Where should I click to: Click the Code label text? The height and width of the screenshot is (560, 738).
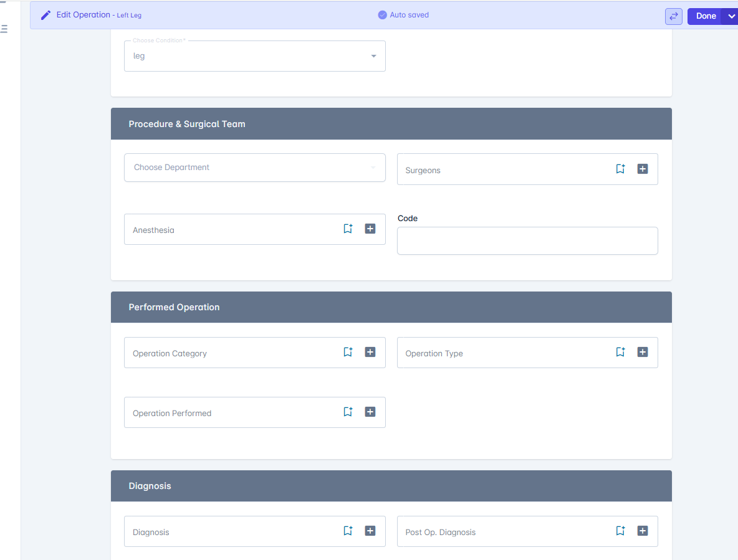[x=408, y=218]
